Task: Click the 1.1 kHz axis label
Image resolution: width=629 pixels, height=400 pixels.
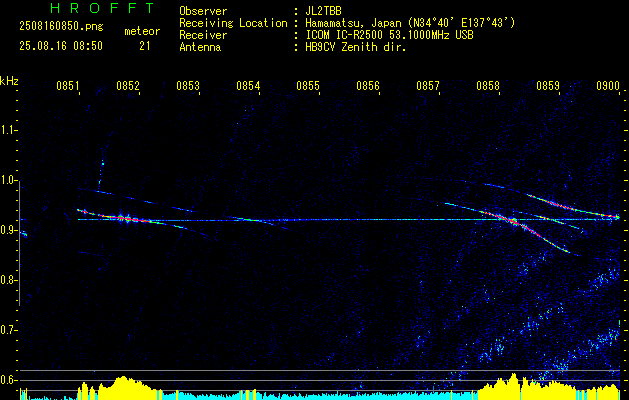Action: click(8, 130)
